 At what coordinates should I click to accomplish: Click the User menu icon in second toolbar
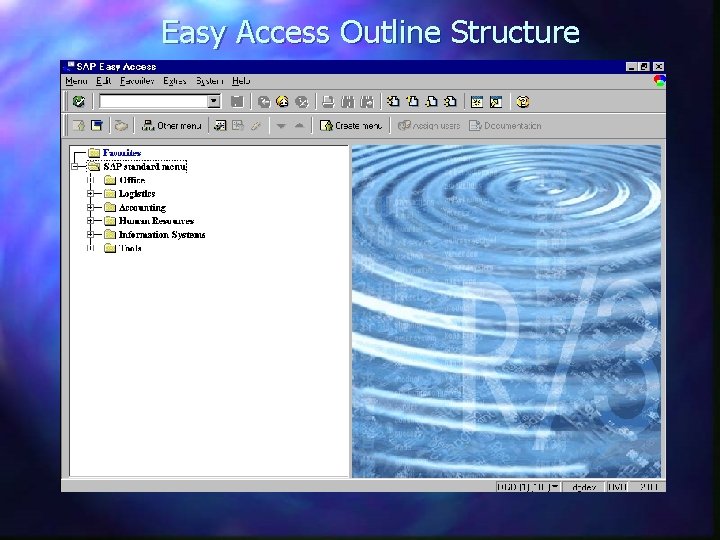click(79, 125)
